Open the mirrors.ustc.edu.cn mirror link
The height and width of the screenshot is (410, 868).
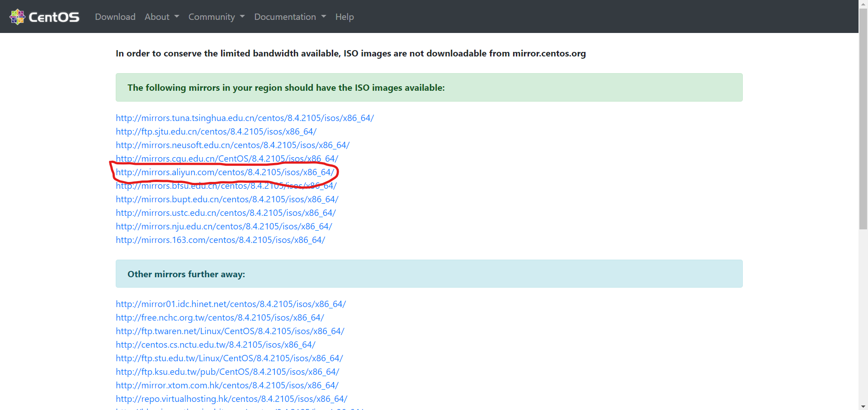click(x=226, y=213)
